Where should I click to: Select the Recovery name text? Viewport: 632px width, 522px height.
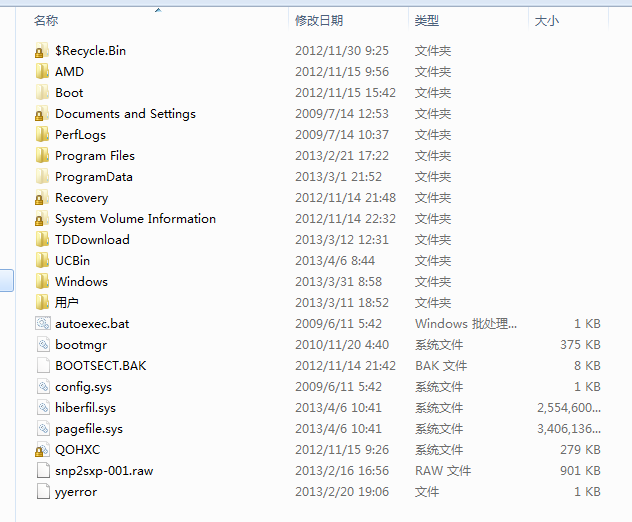pos(81,198)
